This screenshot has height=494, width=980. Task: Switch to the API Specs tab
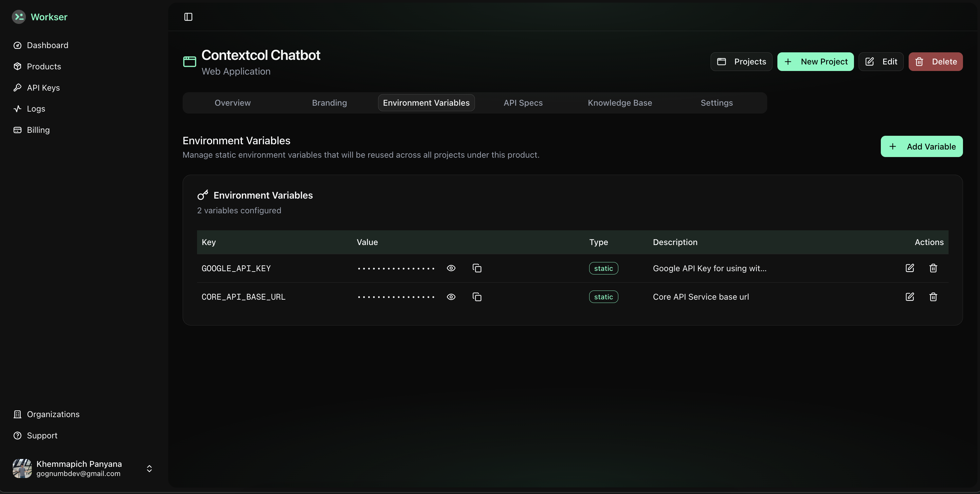pos(523,103)
